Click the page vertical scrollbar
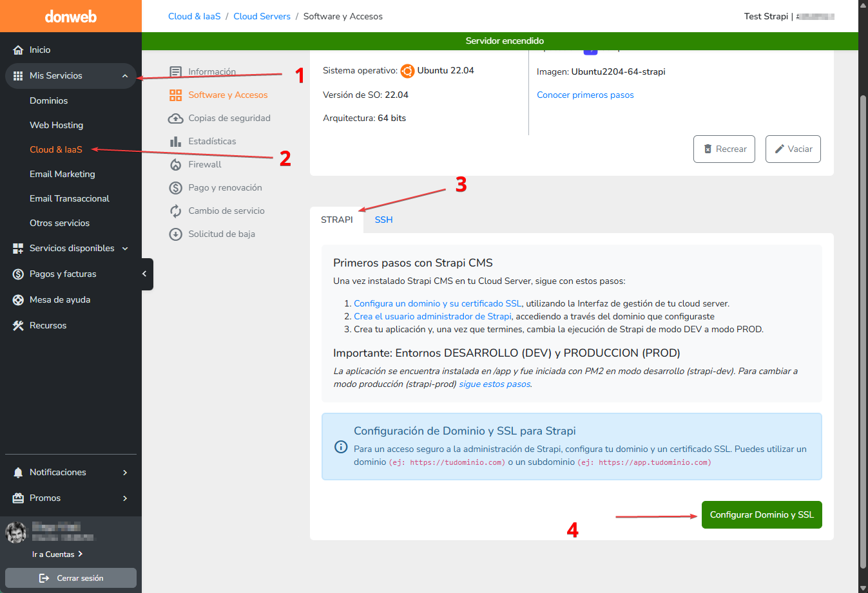868x593 pixels. (x=863, y=331)
